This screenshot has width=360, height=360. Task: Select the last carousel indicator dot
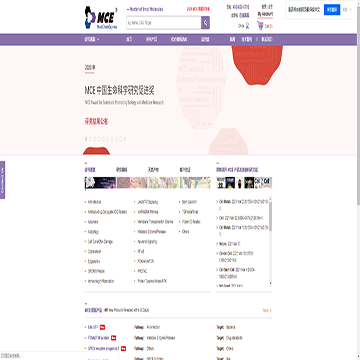click(x=125, y=139)
